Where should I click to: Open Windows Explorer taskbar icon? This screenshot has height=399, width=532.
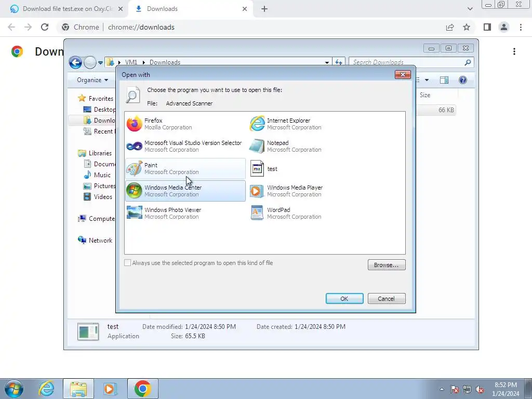tap(78, 389)
